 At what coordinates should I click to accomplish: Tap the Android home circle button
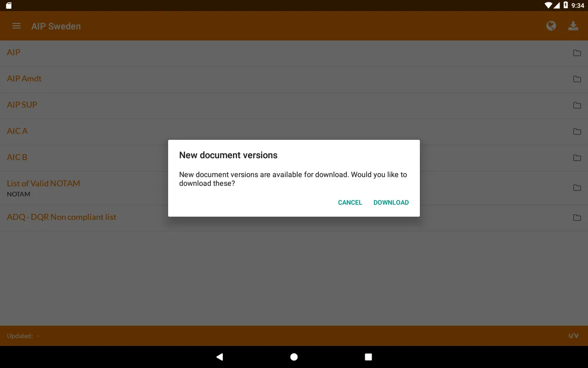tap(294, 357)
